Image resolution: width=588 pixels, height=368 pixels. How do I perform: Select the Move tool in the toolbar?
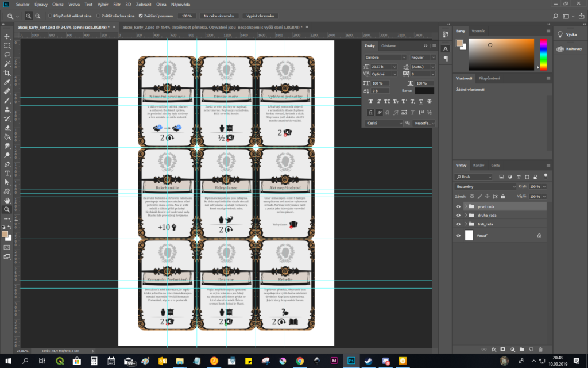coord(7,36)
